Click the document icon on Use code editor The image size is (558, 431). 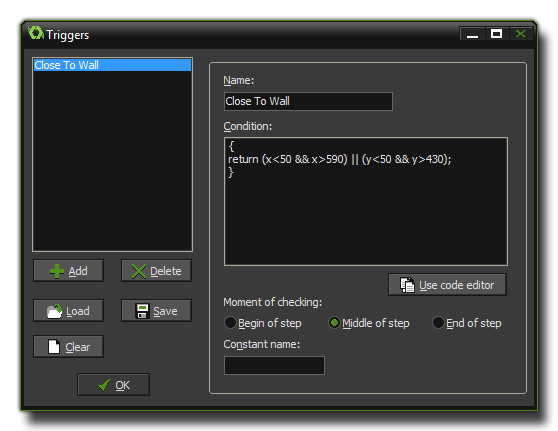point(407,285)
